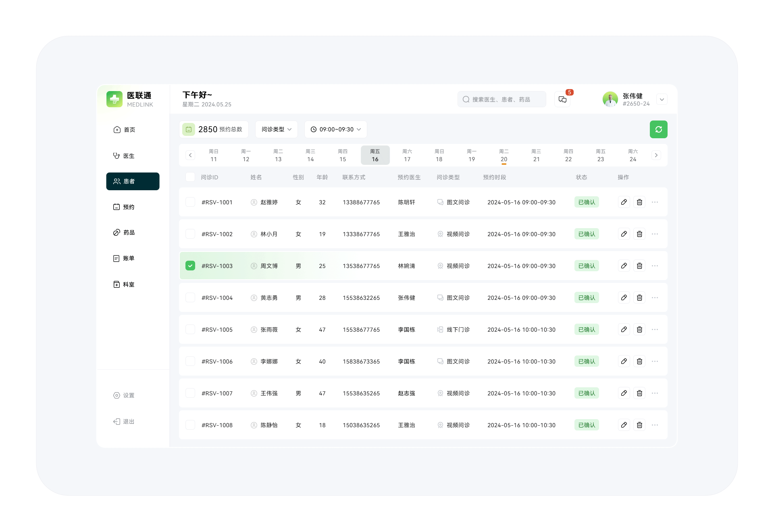The image size is (774, 532).
Task: Open more options for #RSV-1005
Action: tap(655, 329)
